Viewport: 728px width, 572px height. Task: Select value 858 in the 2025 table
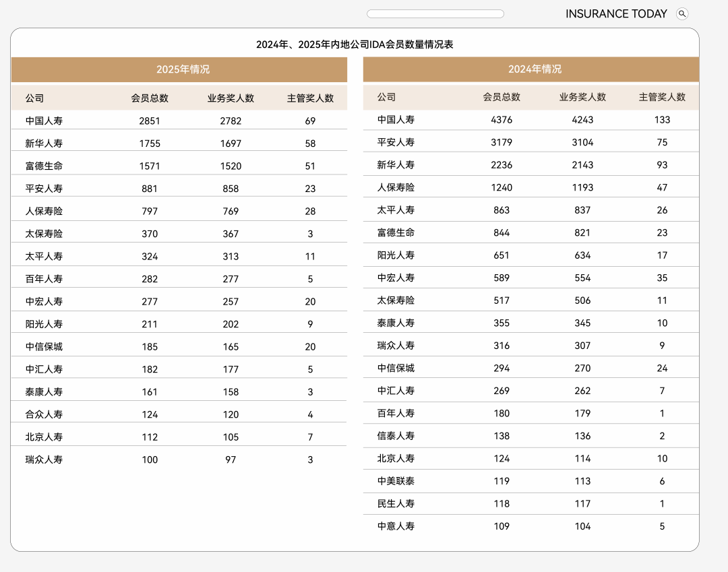click(x=231, y=189)
